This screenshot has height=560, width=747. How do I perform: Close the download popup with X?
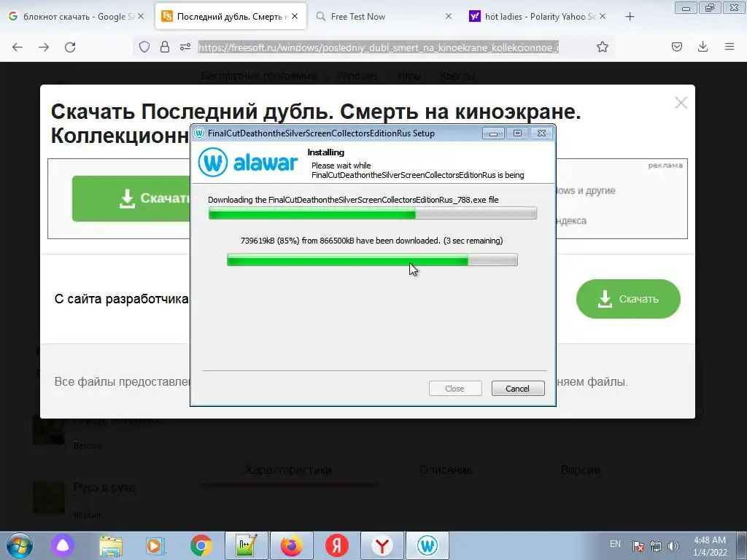click(681, 102)
